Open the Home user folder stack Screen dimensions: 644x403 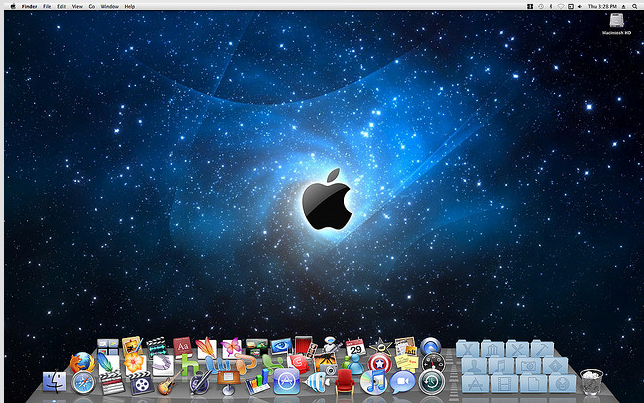pyautogui.click(x=474, y=365)
